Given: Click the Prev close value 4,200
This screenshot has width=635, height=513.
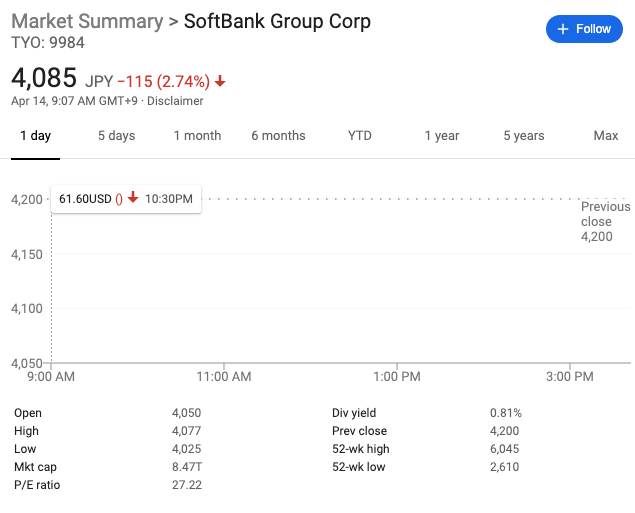Looking at the screenshot, I should pos(504,431).
